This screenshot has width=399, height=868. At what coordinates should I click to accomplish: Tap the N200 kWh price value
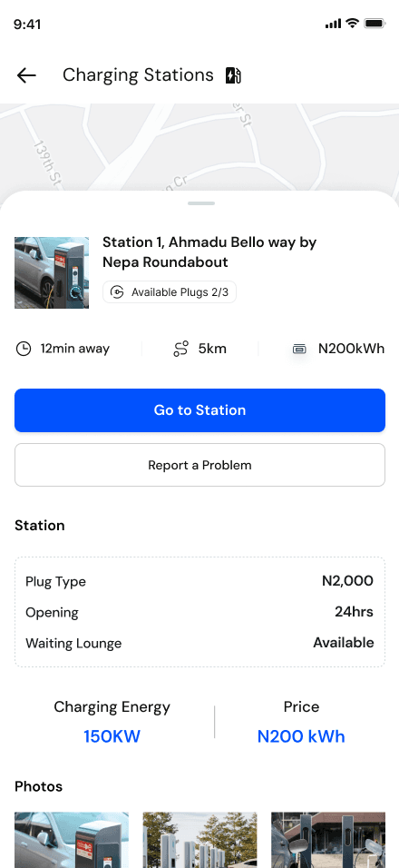[x=301, y=737]
